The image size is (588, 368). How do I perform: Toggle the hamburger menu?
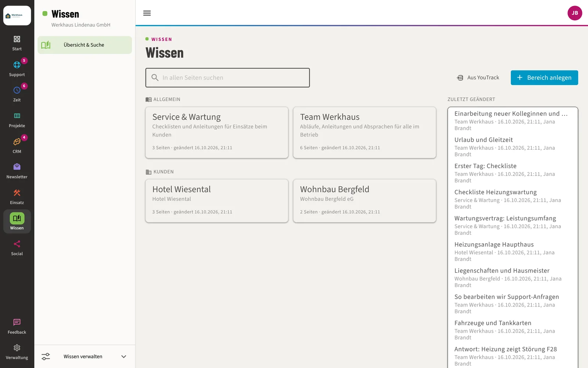point(147,13)
